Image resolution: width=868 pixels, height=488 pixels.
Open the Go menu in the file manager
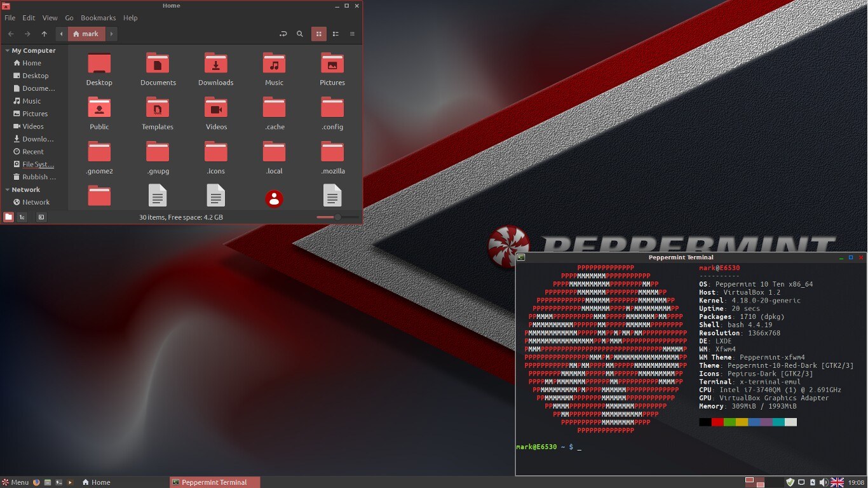pyautogui.click(x=69, y=18)
